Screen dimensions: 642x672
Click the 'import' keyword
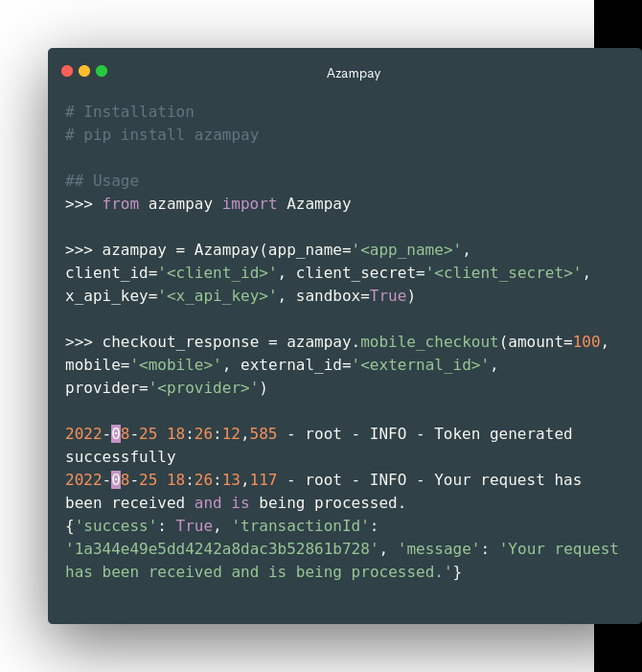pos(249,204)
